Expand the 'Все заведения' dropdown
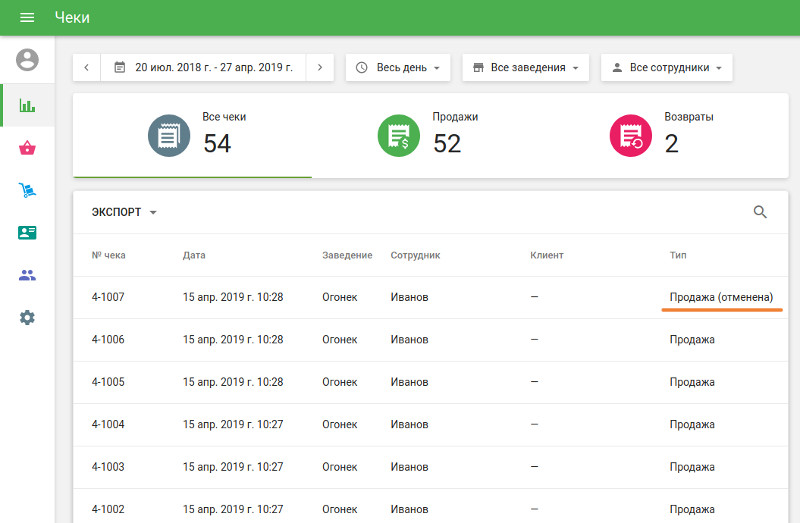Image resolution: width=800 pixels, height=523 pixels. click(x=527, y=68)
